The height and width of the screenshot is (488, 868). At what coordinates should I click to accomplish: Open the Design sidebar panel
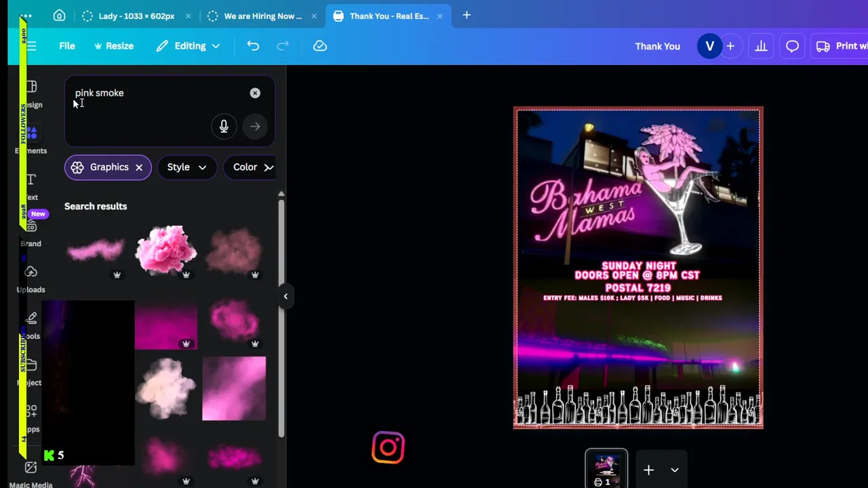click(x=31, y=94)
